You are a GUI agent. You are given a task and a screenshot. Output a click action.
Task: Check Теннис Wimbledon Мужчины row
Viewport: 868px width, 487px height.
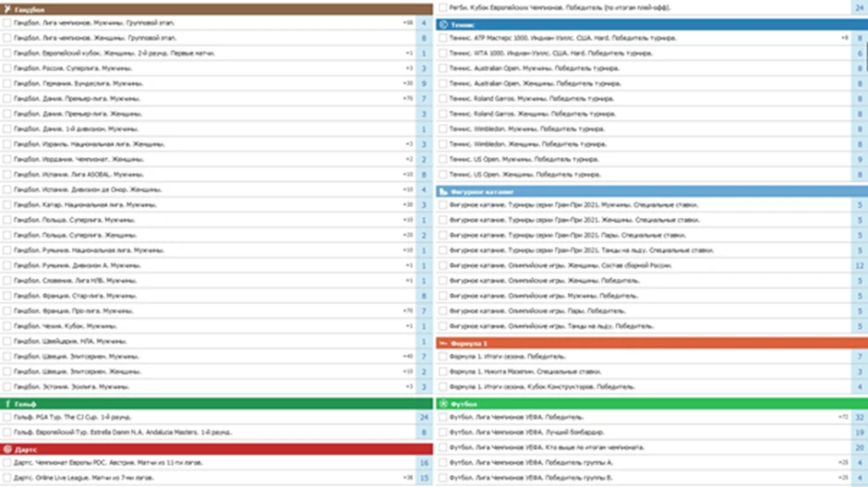pyautogui.click(x=443, y=128)
